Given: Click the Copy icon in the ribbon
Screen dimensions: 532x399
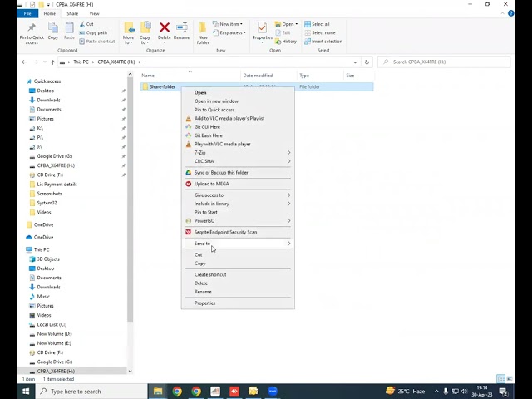Looking at the screenshot, I should point(53,32).
